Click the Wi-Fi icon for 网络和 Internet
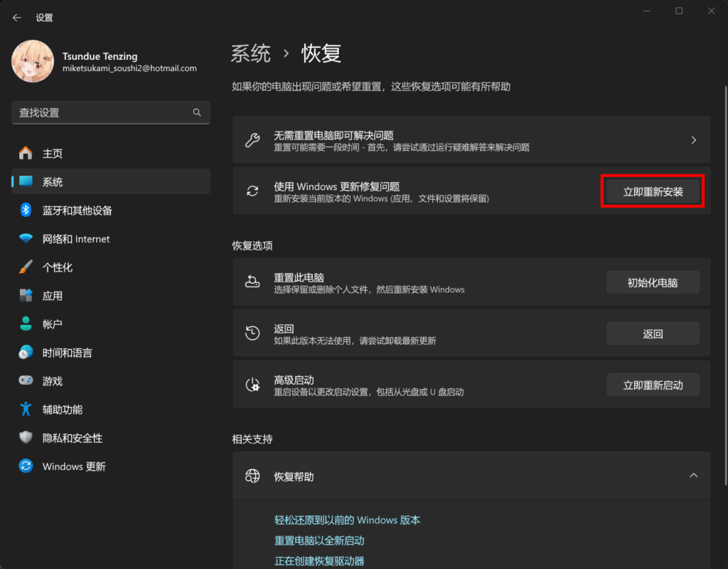The width and height of the screenshot is (728, 569). click(26, 239)
